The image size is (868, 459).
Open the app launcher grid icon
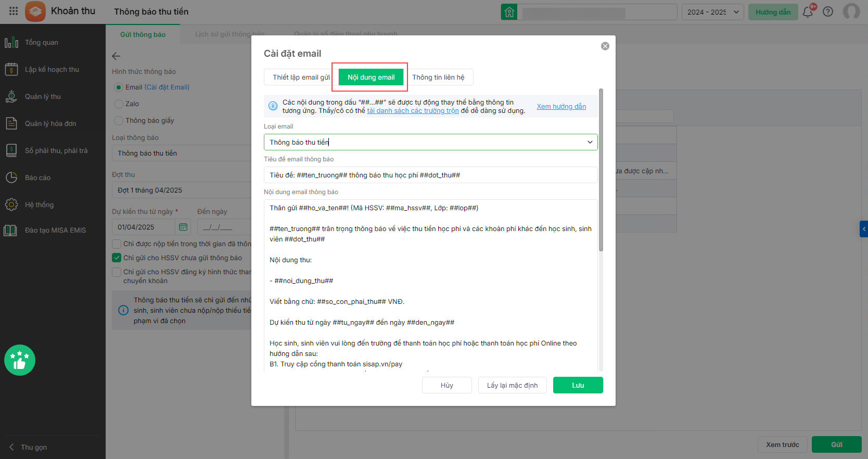(x=14, y=11)
